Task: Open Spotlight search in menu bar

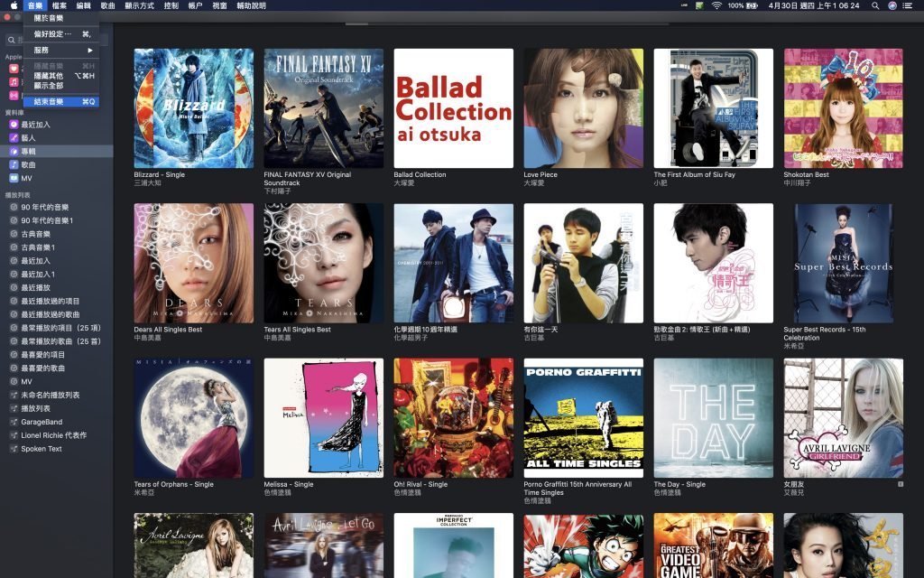Action: 875,5
